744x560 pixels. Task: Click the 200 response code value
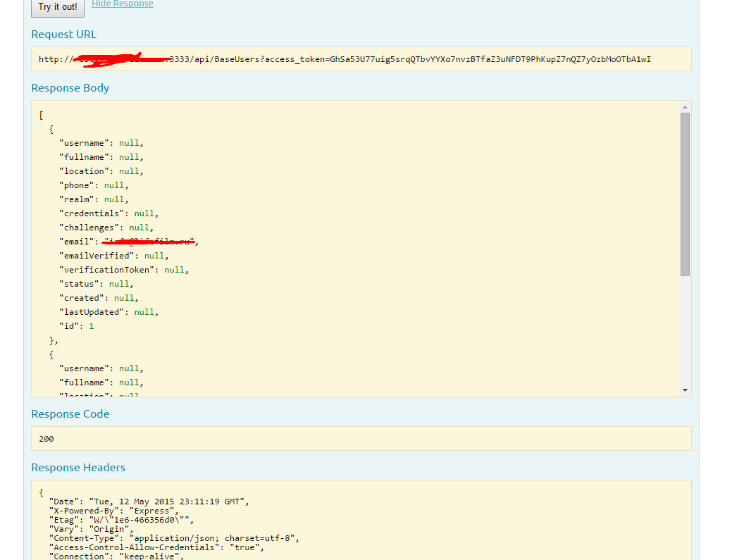coord(46,439)
